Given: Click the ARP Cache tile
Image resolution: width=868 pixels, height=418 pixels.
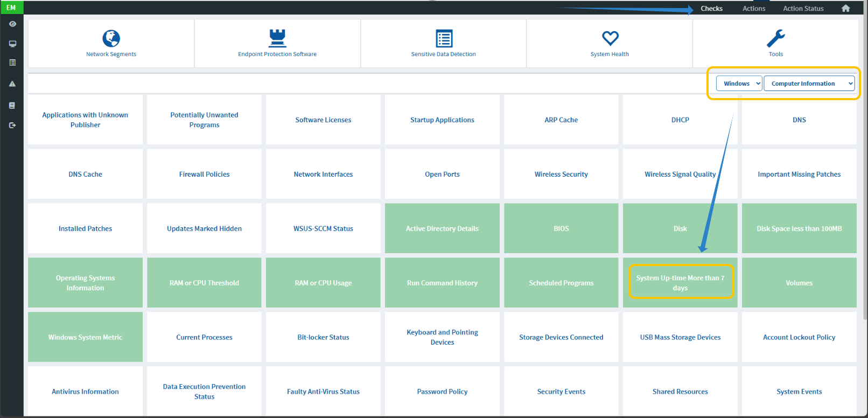Looking at the screenshot, I should coord(561,120).
